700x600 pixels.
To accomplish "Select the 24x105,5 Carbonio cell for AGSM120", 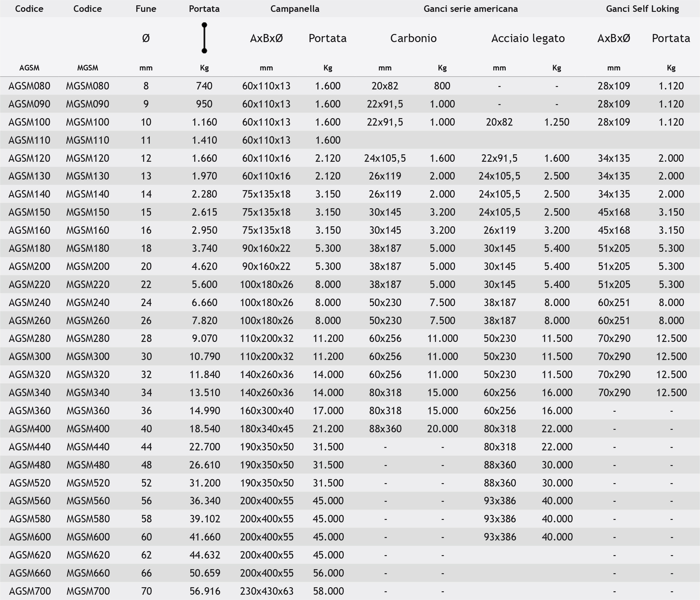I will pyautogui.click(x=385, y=158).
